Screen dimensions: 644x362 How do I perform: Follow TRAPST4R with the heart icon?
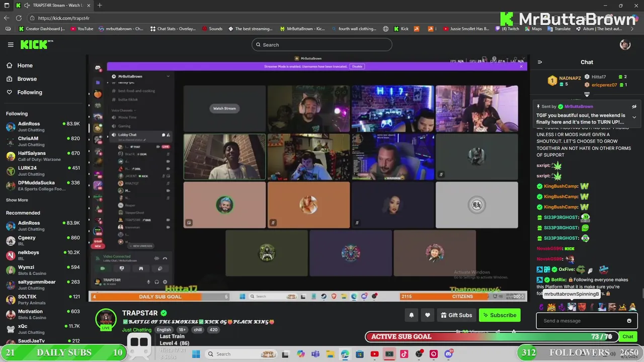point(428,315)
